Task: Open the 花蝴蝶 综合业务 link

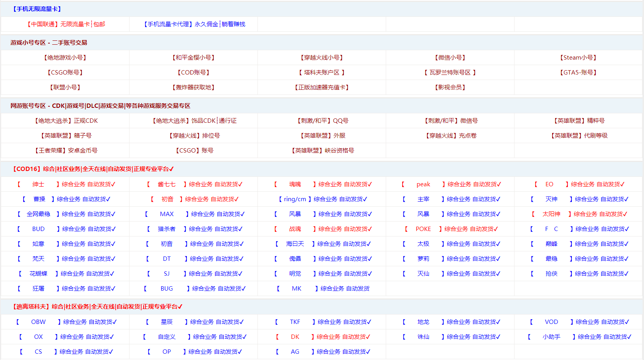Action: [66, 273]
